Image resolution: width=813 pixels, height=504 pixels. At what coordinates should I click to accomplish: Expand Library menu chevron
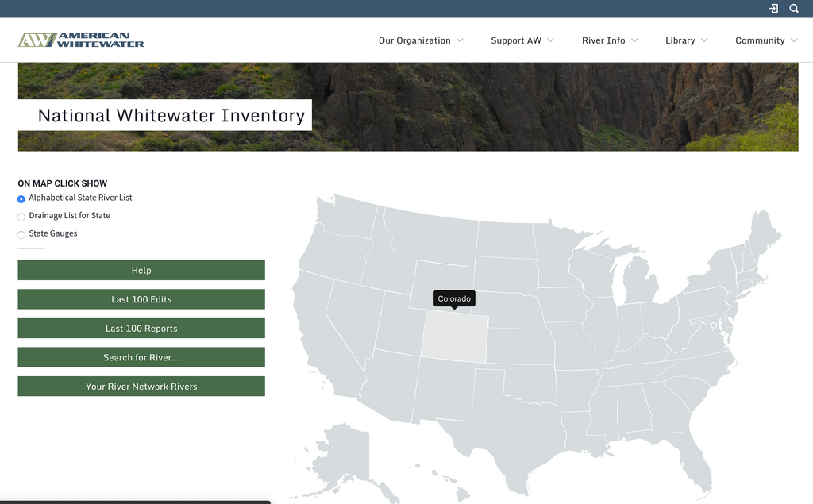click(703, 40)
